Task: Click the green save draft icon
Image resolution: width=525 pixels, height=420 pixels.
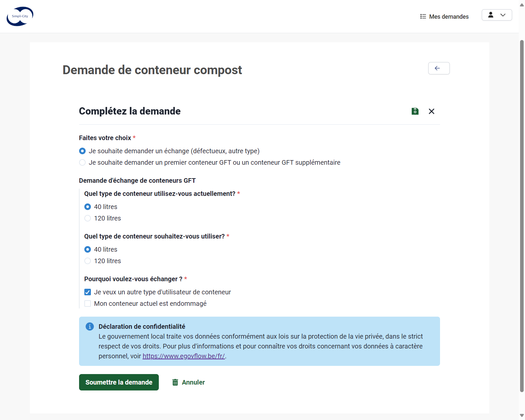Action: pos(415,111)
